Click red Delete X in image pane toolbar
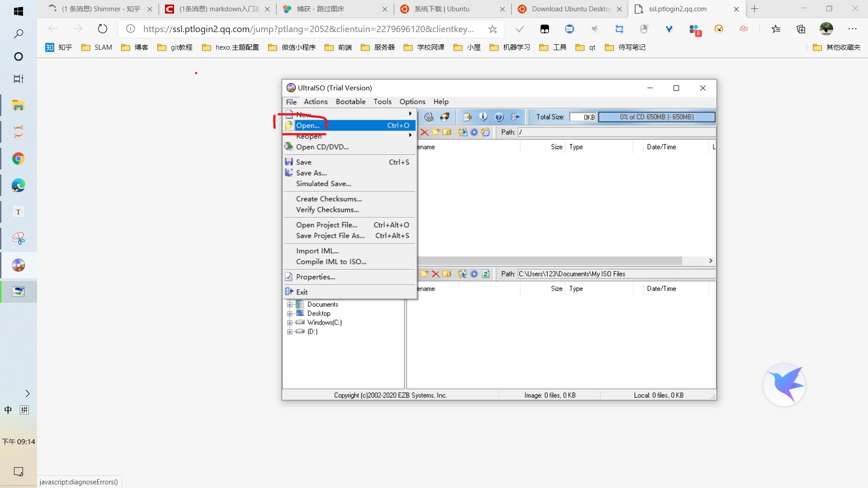The width and height of the screenshot is (868, 488). tap(425, 132)
